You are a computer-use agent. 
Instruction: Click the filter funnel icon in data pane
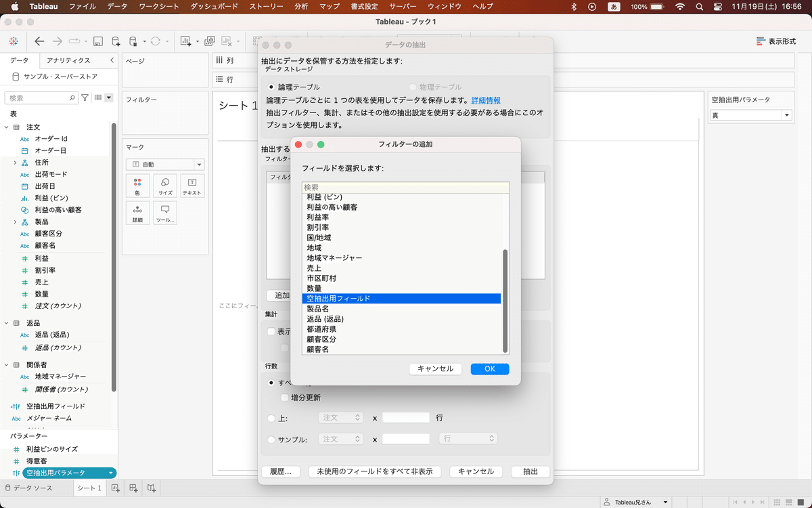(85, 98)
